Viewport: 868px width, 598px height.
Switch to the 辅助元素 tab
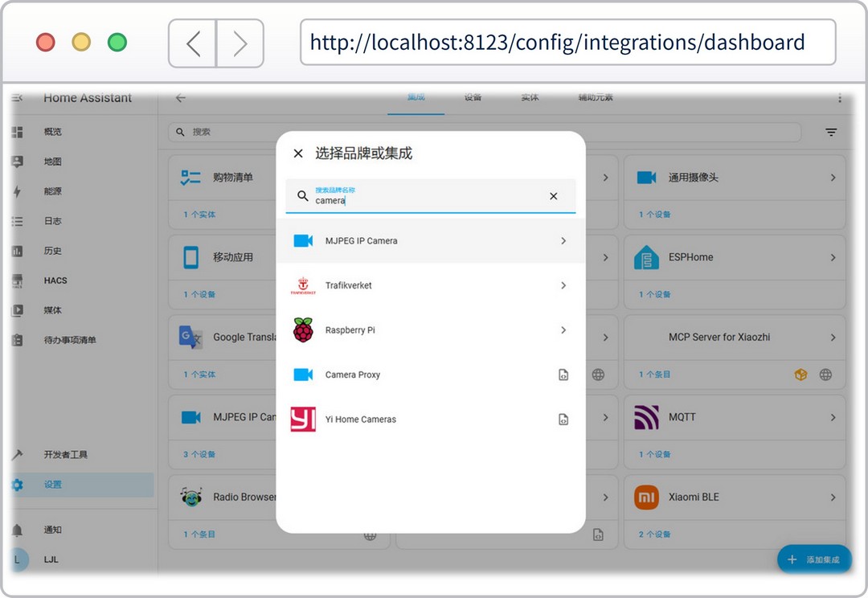[x=596, y=98]
